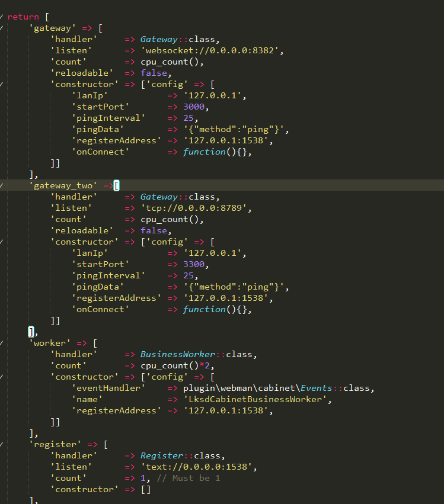
Task: Place cursor in 'websocket://0.0.0.0:8382' string
Action: pyautogui.click(x=210, y=50)
